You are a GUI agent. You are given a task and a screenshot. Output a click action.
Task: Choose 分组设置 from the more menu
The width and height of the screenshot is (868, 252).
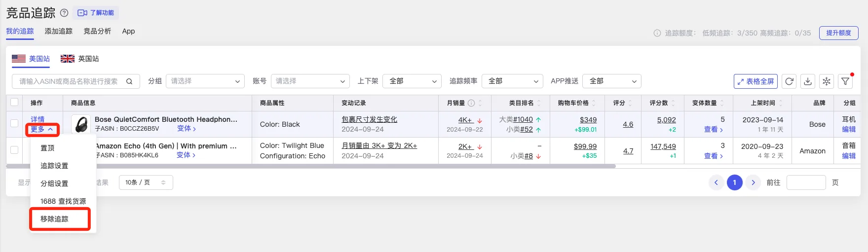54,183
